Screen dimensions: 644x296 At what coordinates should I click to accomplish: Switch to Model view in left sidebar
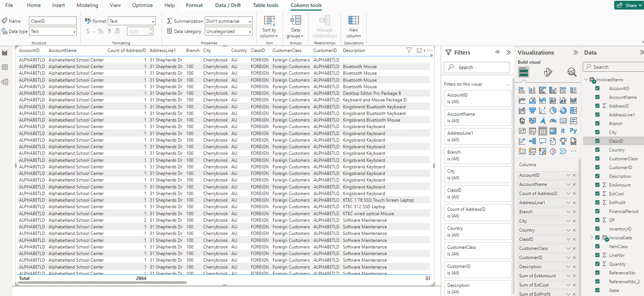pyautogui.click(x=5, y=82)
